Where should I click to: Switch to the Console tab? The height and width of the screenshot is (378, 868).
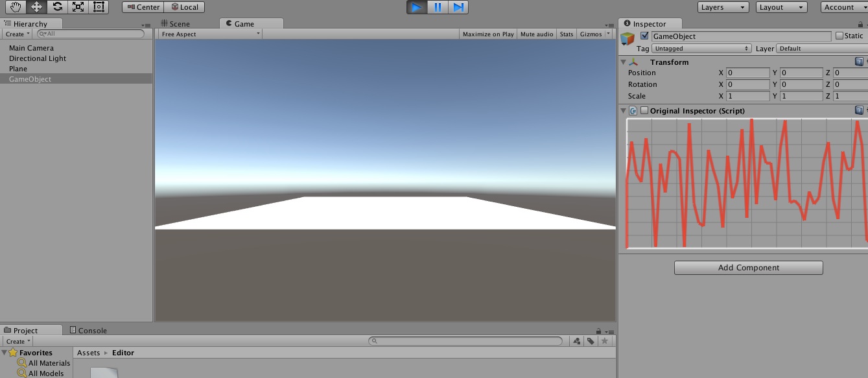[90, 330]
